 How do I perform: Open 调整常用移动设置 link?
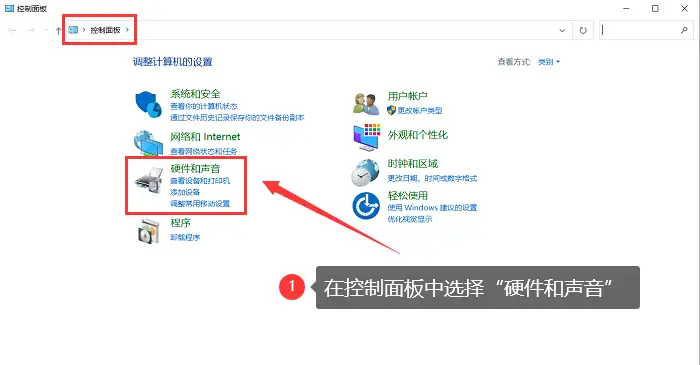[x=200, y=203]
